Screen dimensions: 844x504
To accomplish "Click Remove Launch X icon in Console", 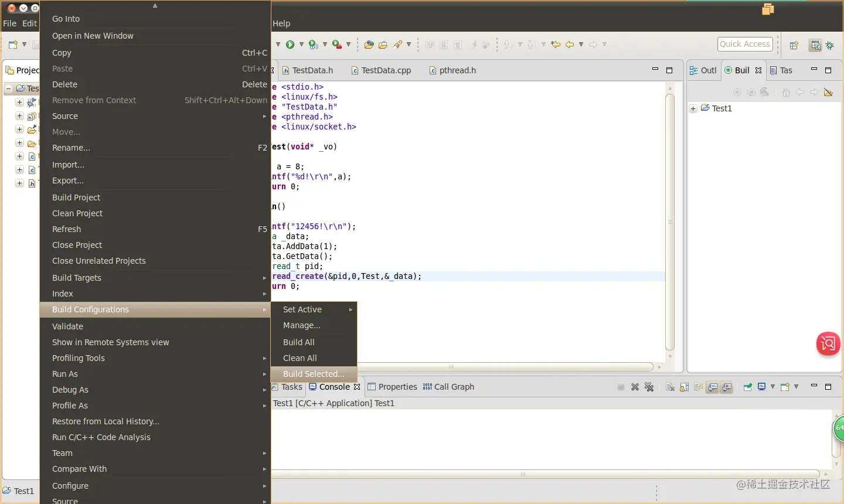I will click(x=635, y=387).
